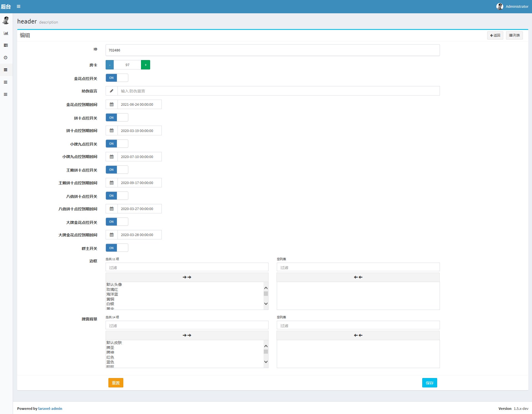Click the 牌面背景 left filter box
The image size is (532, 414).
(x=187, y=325)
